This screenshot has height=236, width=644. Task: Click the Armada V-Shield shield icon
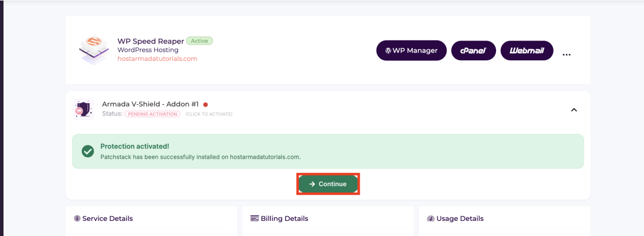click(83, 109)
